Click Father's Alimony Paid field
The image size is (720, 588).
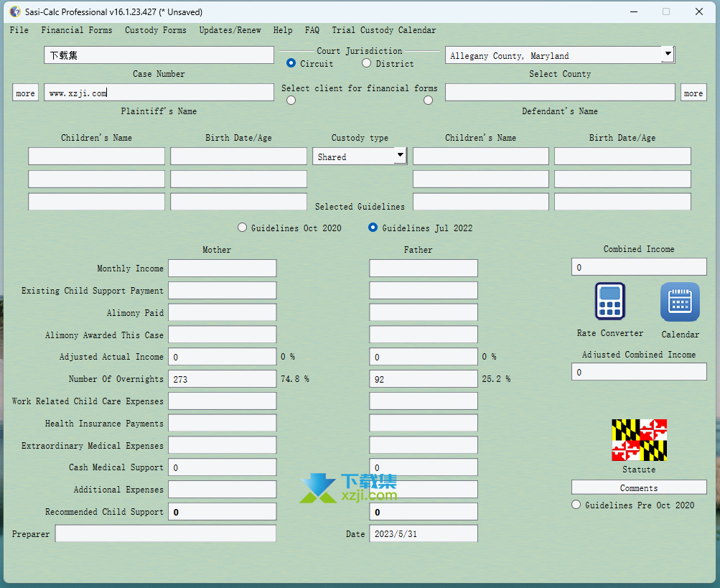point(424,312)
